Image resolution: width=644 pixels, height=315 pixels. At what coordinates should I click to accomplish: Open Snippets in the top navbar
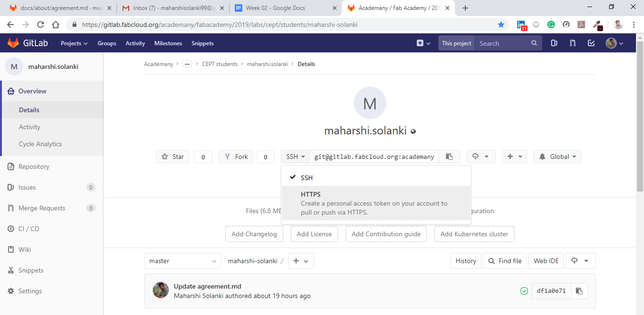[203, 43]
